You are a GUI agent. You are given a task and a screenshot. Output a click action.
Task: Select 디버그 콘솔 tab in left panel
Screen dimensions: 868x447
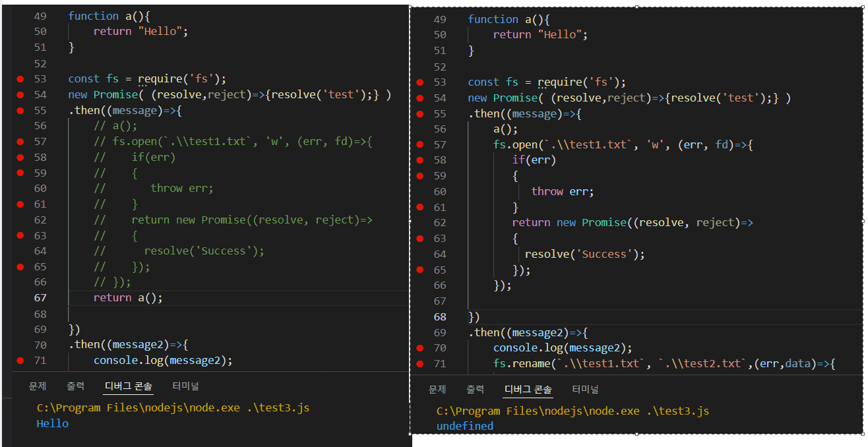[129, 386]
